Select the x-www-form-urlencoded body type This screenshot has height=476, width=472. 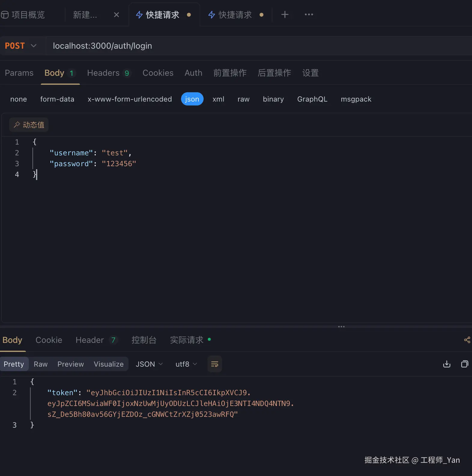pos(130,99)
